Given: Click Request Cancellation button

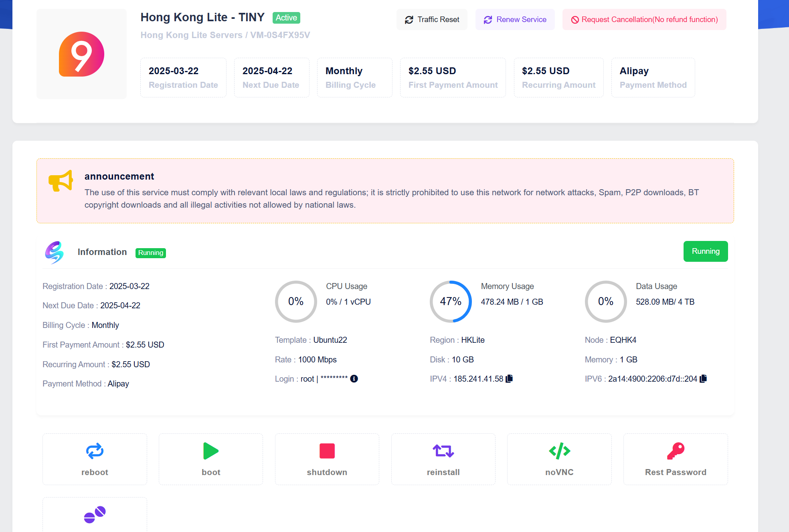Looking at the screenshot, I should pos(644,19).
